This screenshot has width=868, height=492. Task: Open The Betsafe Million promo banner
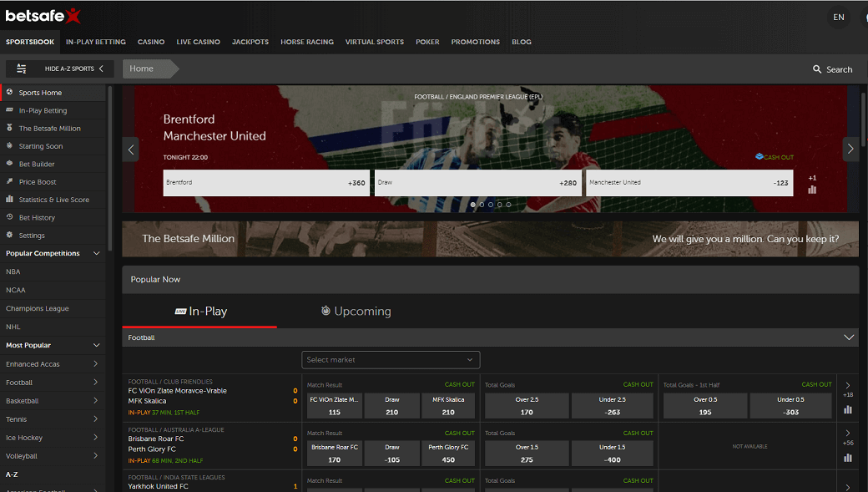click(x=491, y=239)
